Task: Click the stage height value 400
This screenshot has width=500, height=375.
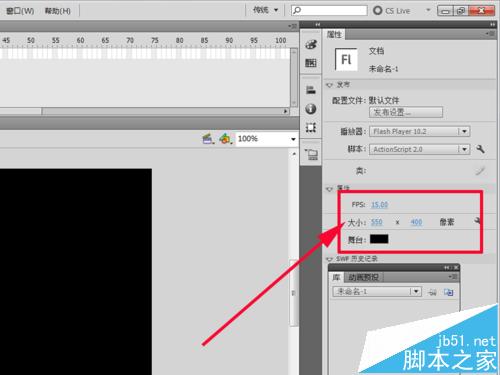Action: [x=416, y=222]
